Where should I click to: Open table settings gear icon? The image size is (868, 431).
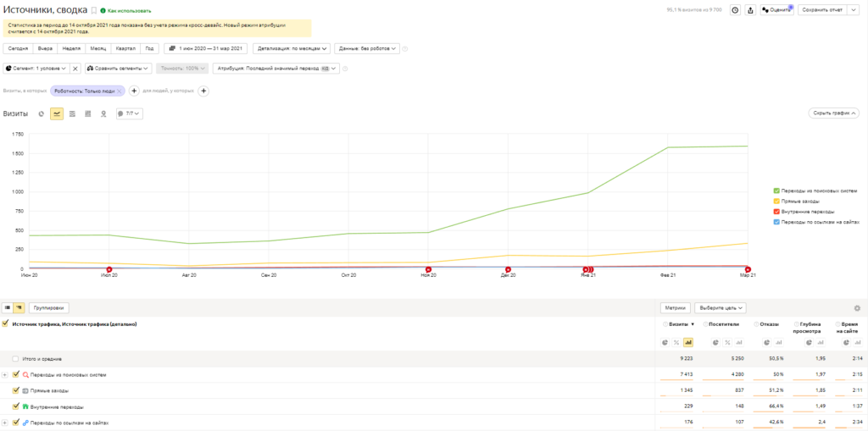(857, 308)
